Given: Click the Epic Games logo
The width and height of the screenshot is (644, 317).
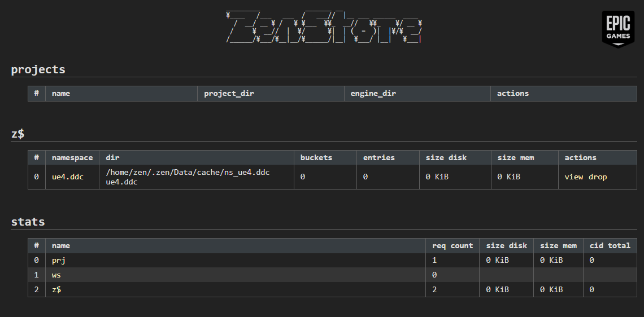Looking at the screenshot, I should coord(618,29).
